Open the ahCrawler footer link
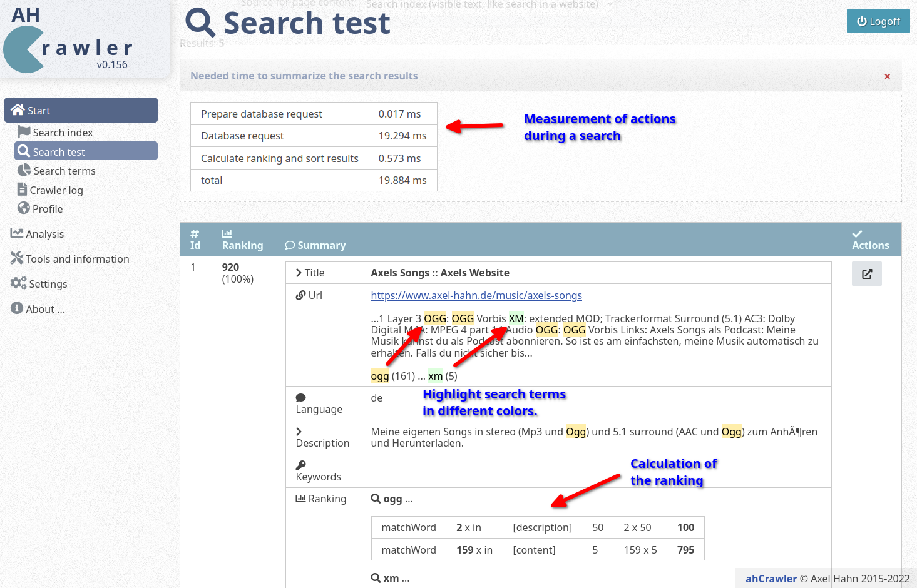Image resolution: width=917 pixels, height=588 pixels. point(771,579)
